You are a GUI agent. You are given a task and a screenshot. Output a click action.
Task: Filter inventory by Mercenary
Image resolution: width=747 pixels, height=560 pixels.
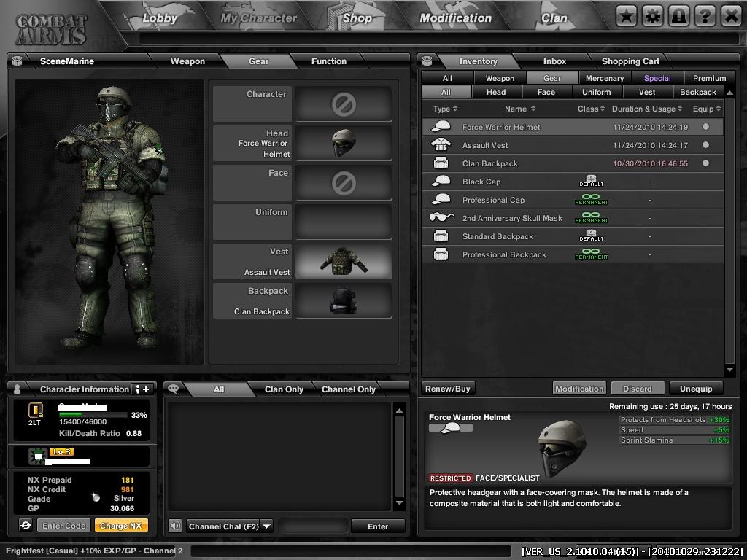pyautogui.click(x=605, y=78)
